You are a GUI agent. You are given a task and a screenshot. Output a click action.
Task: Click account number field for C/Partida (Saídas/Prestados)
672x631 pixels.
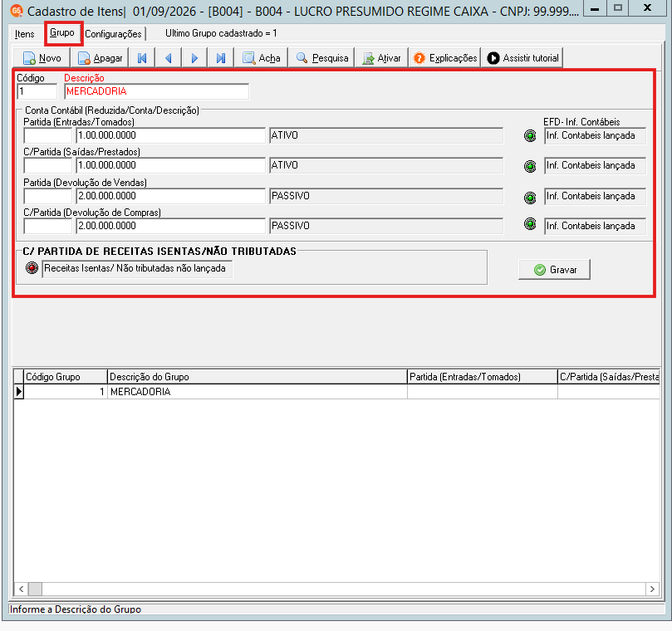tap(170, 165)
